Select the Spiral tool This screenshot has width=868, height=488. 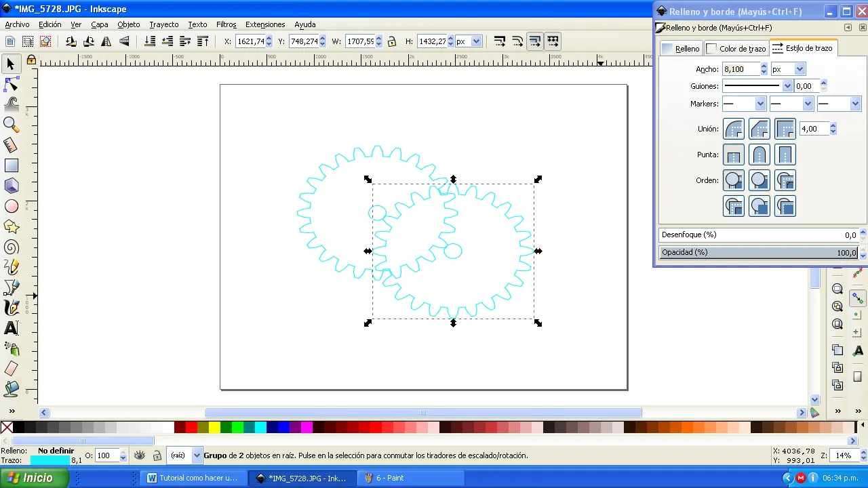click(x=11, y=247)
